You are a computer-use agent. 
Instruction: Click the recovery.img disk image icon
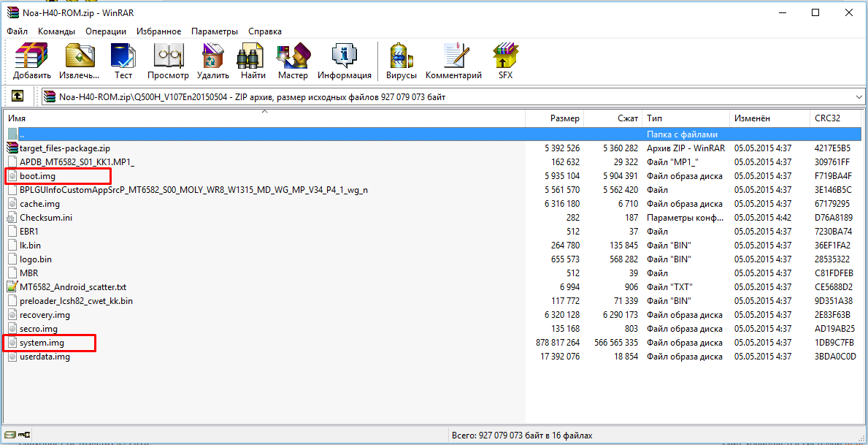click(x=12, y=315)
